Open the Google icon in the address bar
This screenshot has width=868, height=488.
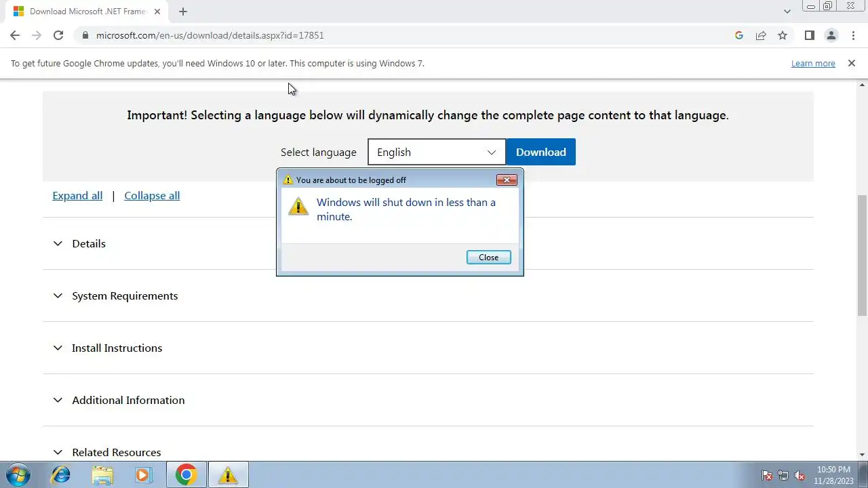739,35
